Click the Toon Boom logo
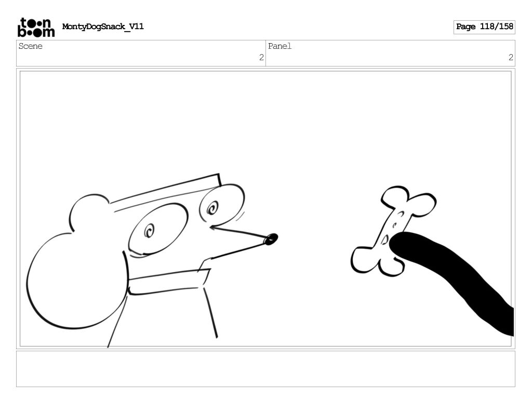Screen dimensions: 532x411 pos(35,27)
